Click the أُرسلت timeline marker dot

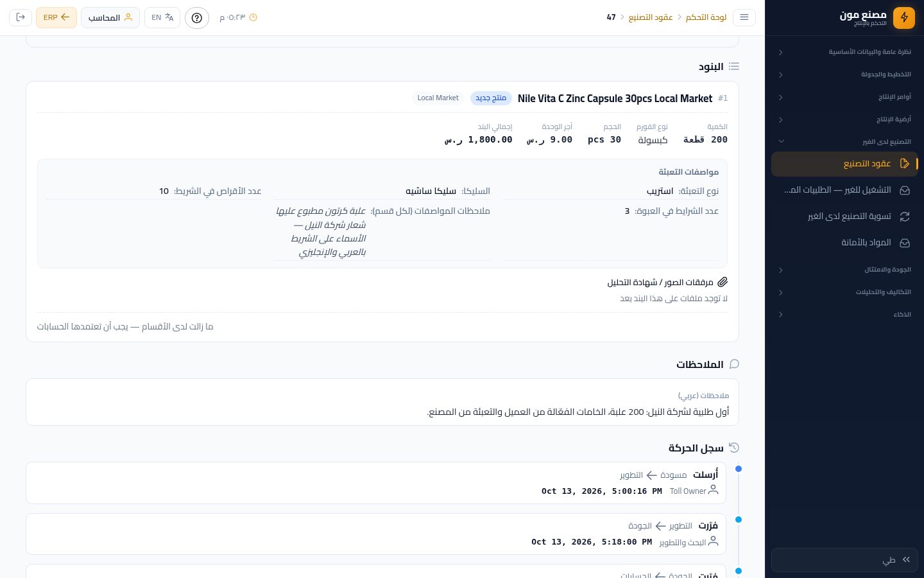(739, 469)
